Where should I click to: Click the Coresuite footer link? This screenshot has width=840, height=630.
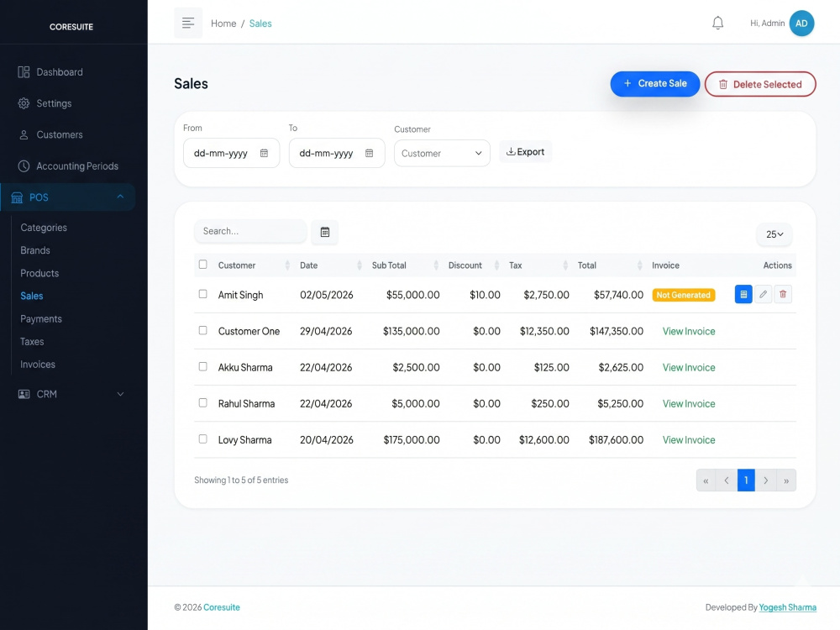click(x=222, y=607)
